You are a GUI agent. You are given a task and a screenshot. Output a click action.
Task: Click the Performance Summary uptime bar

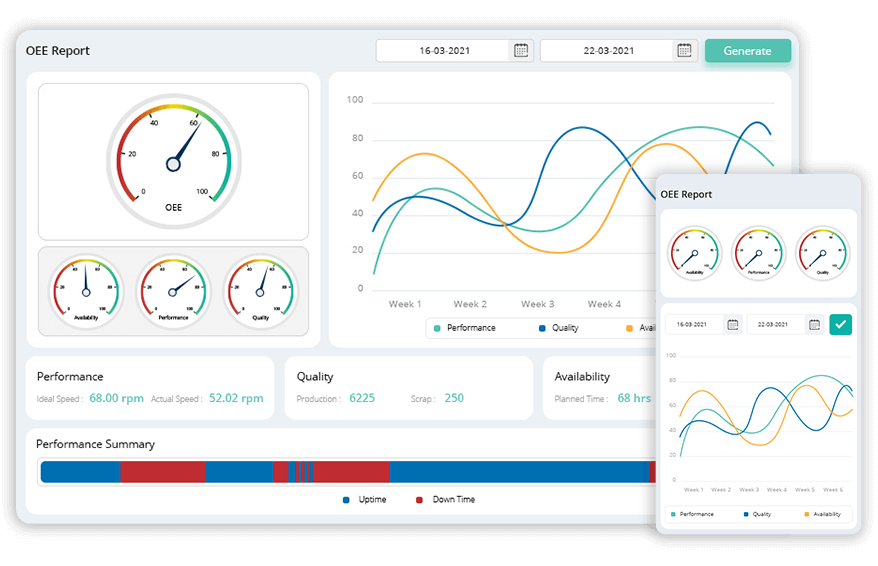[520, 472]
